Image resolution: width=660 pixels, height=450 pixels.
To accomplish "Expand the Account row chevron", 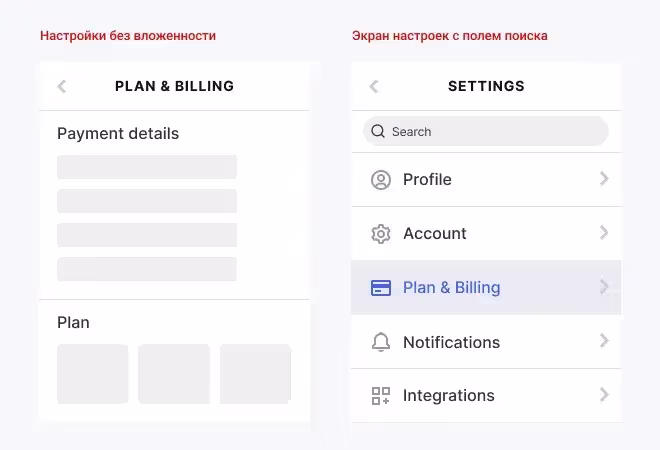I will (604, 233).
